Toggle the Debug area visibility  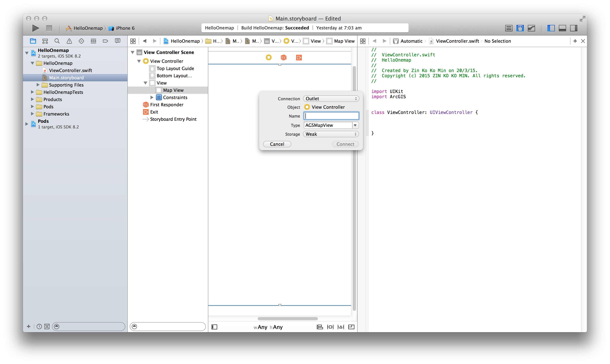562,28
